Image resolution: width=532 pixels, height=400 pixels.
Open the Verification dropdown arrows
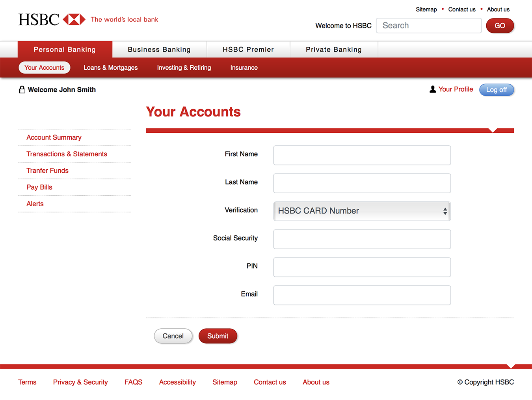pos(445,211)
